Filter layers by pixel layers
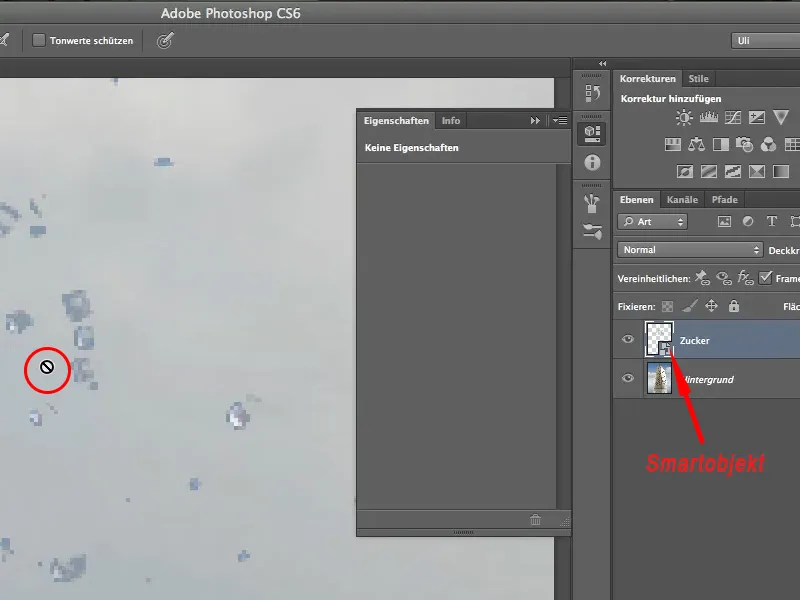This screenshot has width=800, height=600. (x=724, y=221)
